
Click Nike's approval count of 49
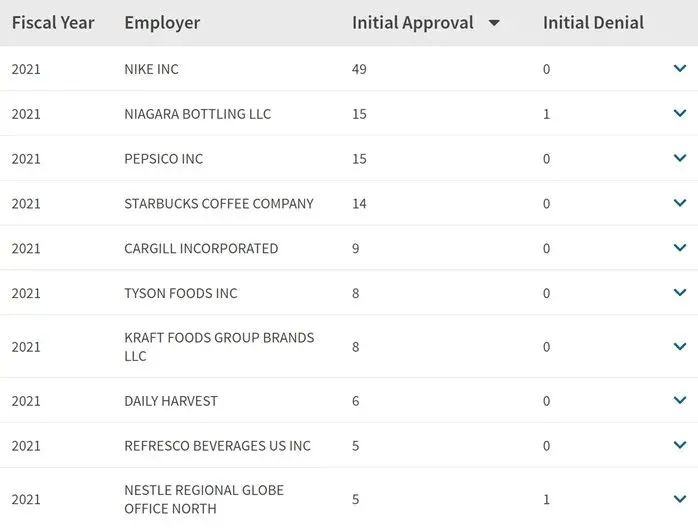[x=360, y=69]
